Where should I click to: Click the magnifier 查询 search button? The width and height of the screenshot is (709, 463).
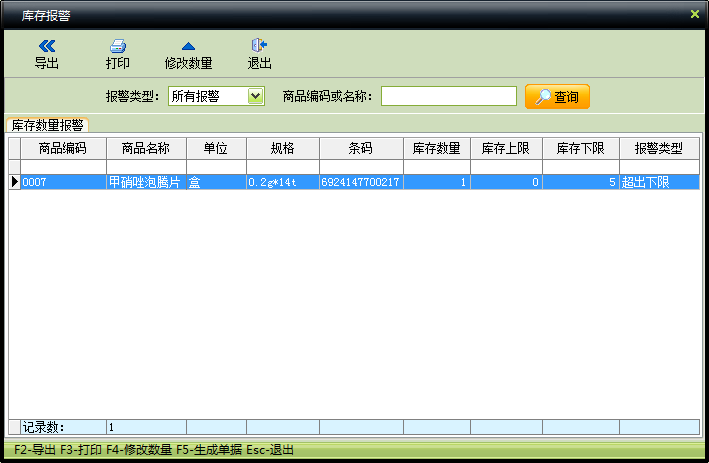557,96
